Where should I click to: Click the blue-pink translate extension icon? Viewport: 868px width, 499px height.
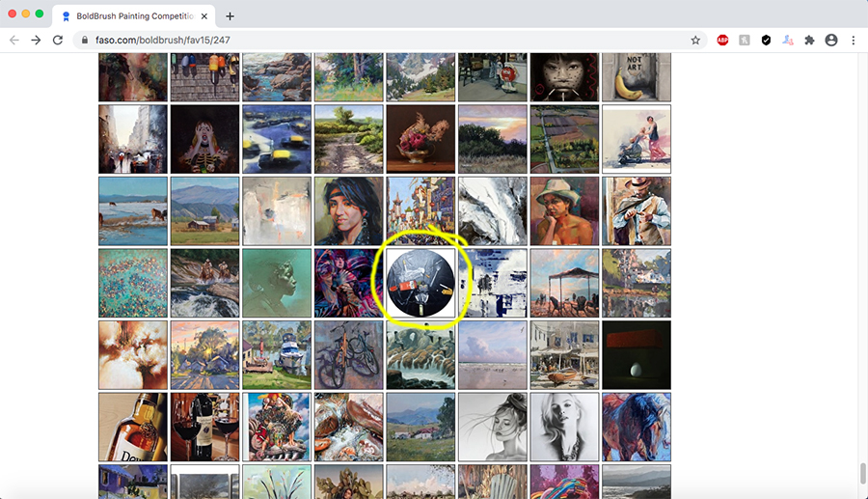point(788,40)
